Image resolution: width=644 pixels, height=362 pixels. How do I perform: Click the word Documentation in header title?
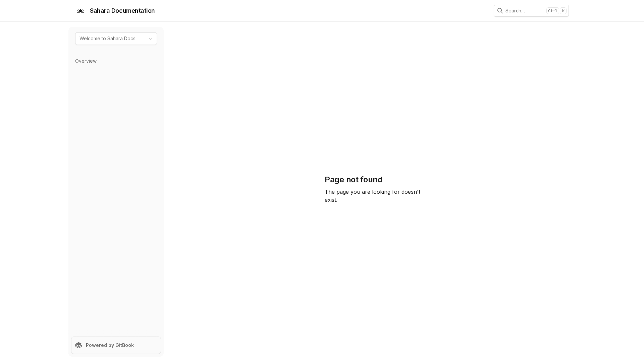click(133, 11)
